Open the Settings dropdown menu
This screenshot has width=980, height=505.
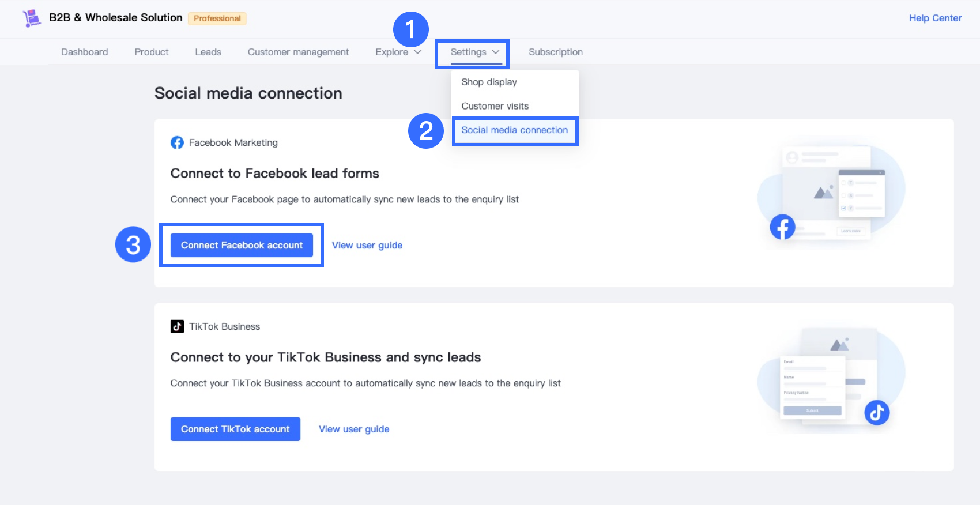coord(474,52)
